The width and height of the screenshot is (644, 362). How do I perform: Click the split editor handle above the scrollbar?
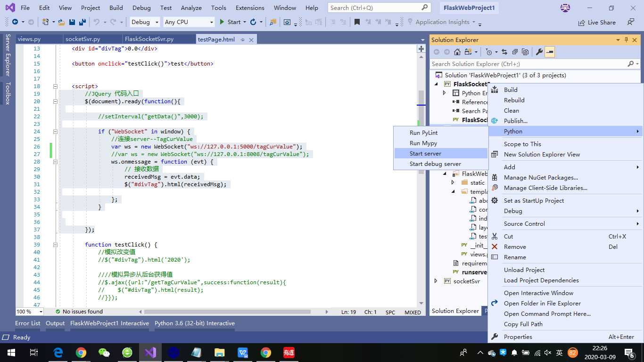(421, 49)
